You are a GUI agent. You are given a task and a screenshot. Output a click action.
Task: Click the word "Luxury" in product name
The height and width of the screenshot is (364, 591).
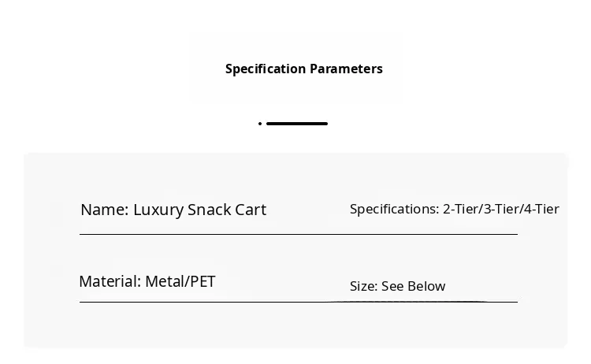[158, 210]
